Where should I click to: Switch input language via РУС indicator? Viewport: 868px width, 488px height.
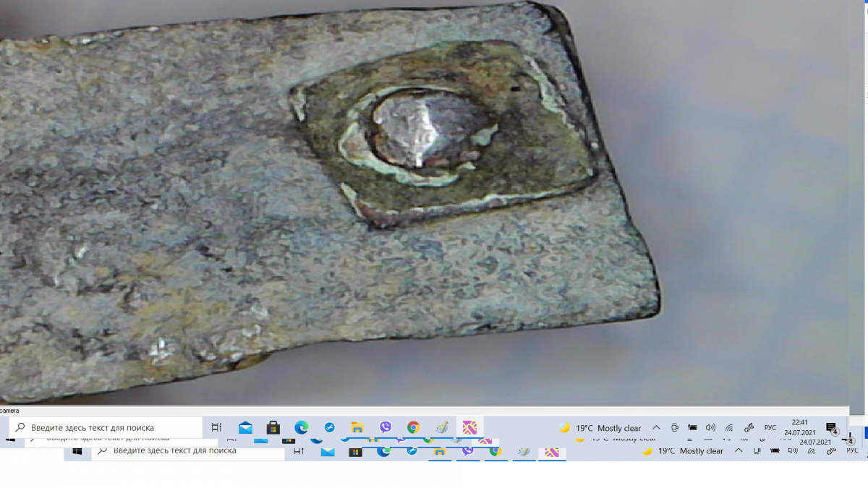tap(770, 428)
